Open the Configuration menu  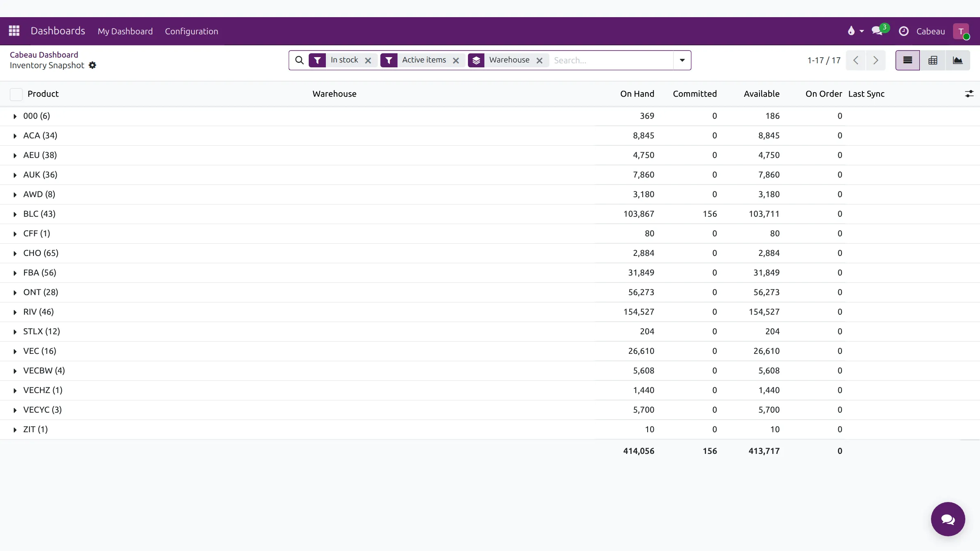tap(192, 31)
